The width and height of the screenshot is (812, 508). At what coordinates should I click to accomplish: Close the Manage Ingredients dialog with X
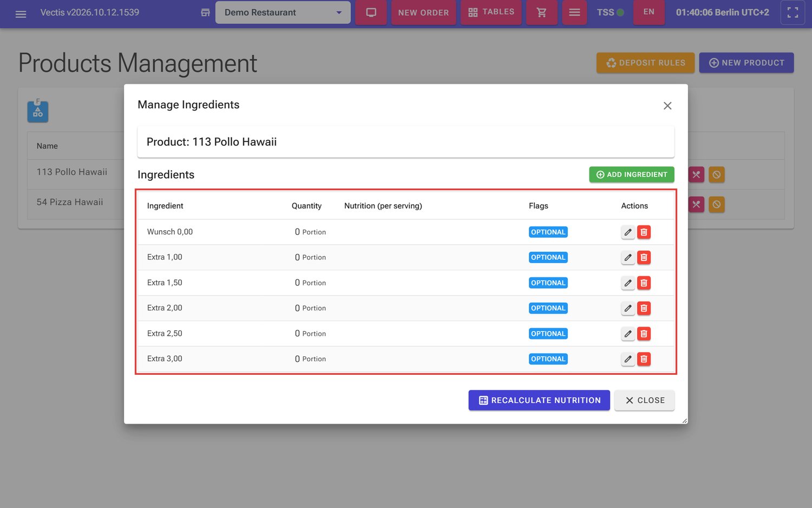tap(667, 106)
